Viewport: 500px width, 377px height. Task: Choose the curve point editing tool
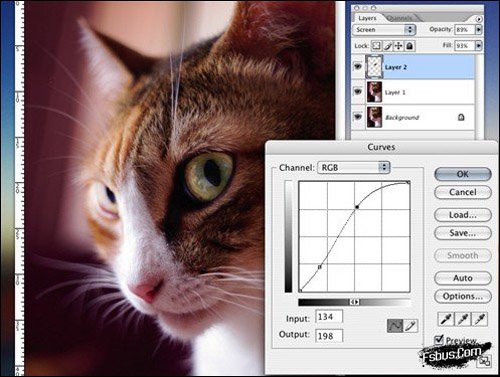pyautogui.click(x=395, y=326)
